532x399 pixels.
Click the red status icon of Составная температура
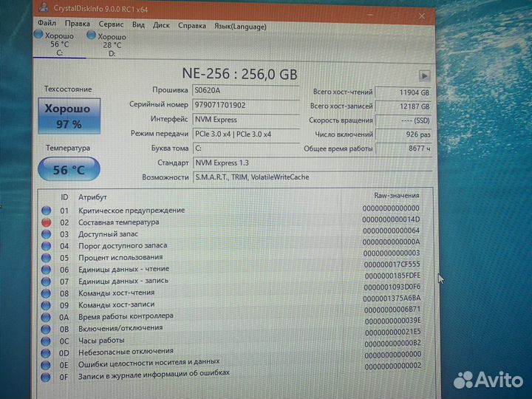(46, 222)
